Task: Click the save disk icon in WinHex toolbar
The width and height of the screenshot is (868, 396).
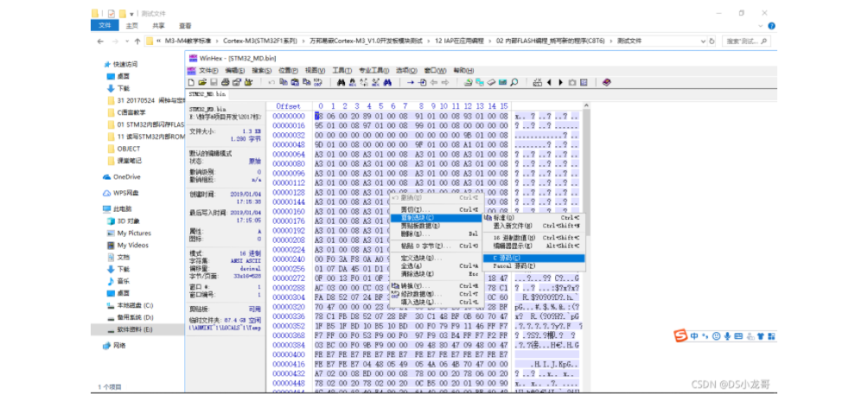Action: [x=214, y=82]
